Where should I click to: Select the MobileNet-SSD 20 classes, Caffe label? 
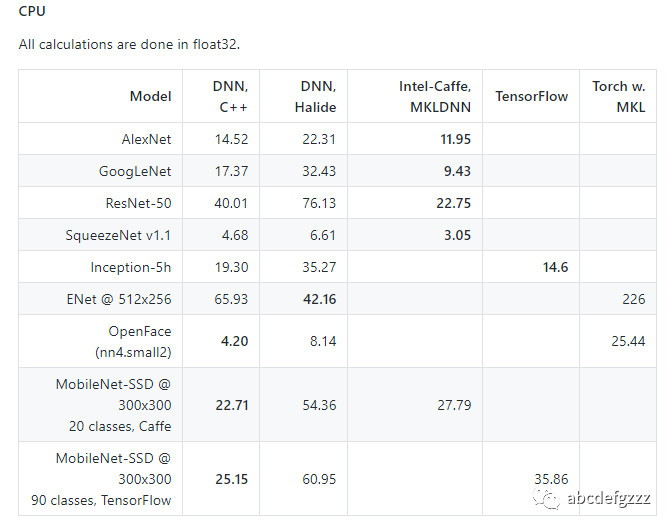[114, 405]
